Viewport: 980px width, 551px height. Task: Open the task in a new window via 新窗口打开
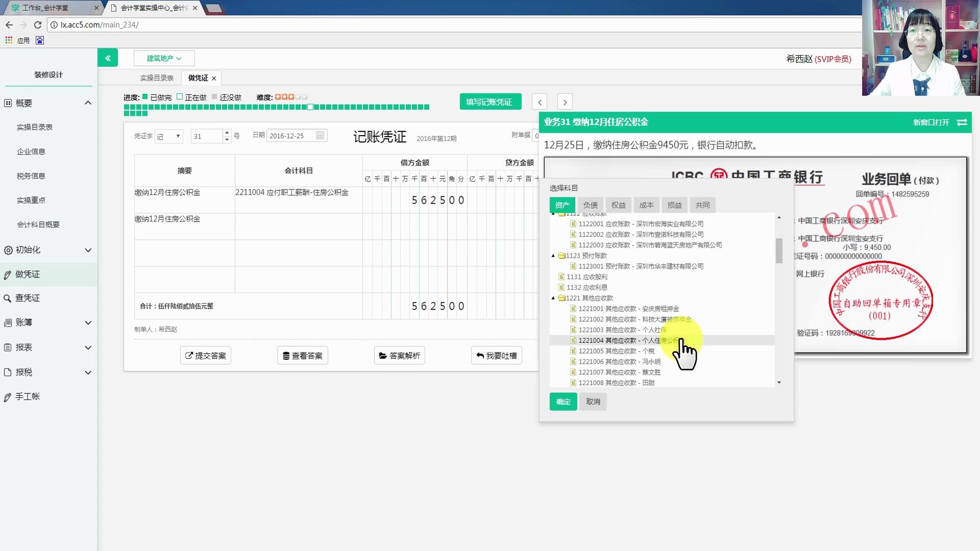pos(931,122)
